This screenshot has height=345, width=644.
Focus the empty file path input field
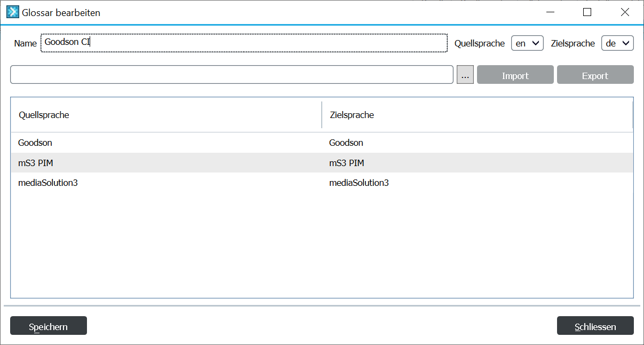[x=232, y=75]
